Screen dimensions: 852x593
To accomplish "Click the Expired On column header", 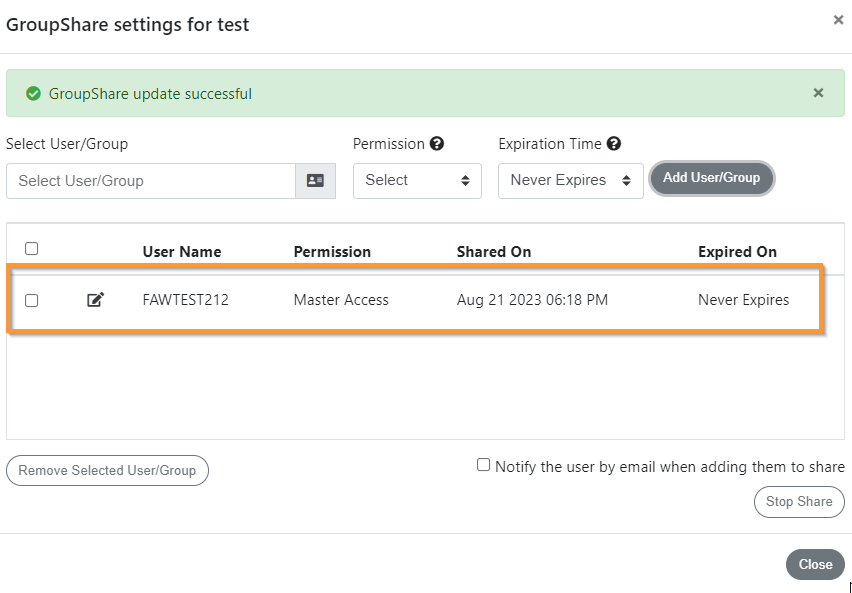I will tap(737, 252).
